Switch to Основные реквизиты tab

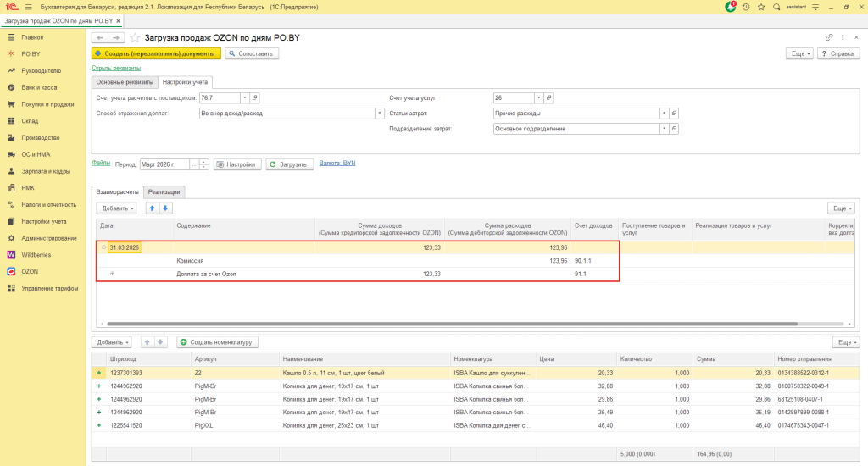pos(125,82)
